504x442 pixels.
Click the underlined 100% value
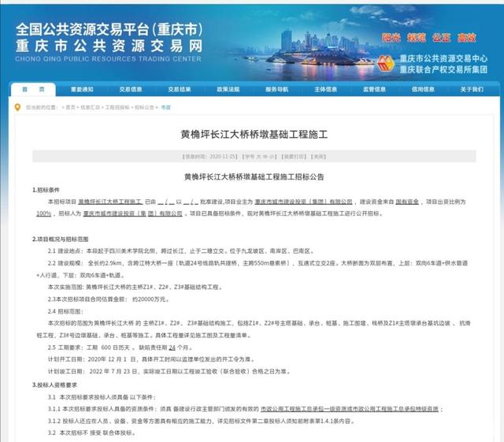pyautogui.click(x=44, y=214)
